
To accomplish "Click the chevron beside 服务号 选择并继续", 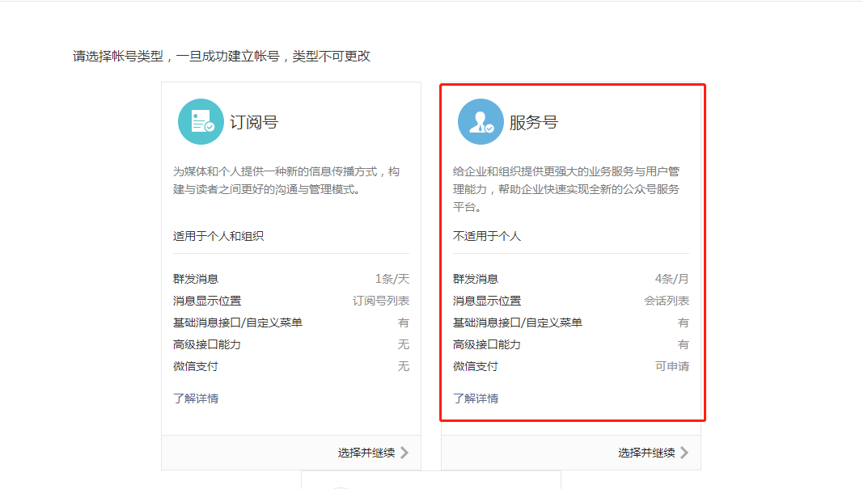I will [x=684, y=453].
